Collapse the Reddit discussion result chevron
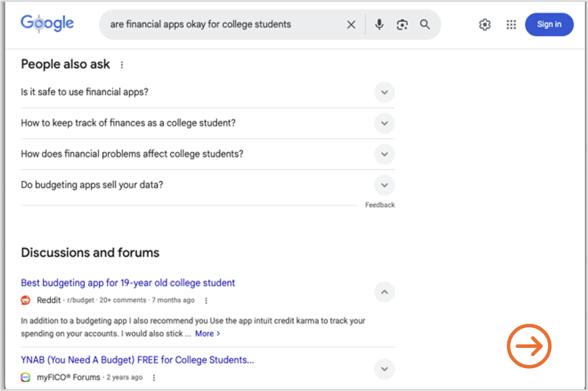Viewport: 588px width, 391px height. tap(384, 292)
